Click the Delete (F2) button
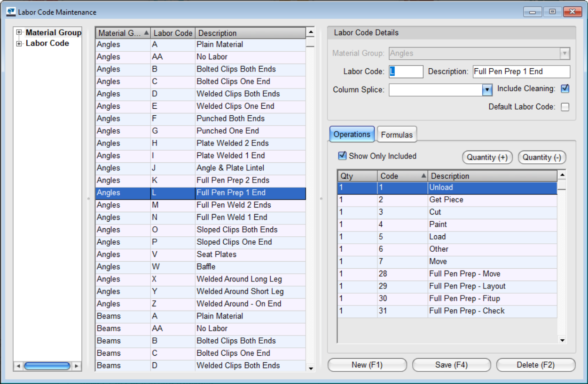Image resolution: width=588 pixels, height=384 pixels. [535, 365]
